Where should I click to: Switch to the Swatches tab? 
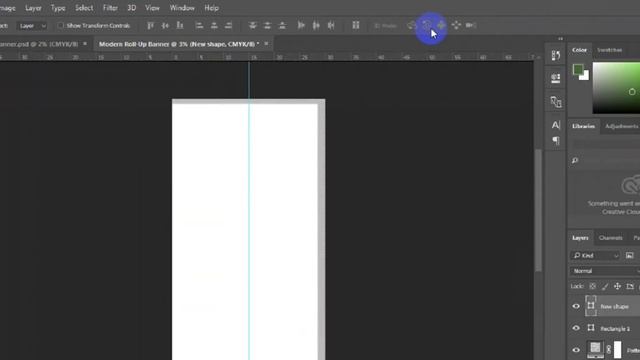pos(609,50)
